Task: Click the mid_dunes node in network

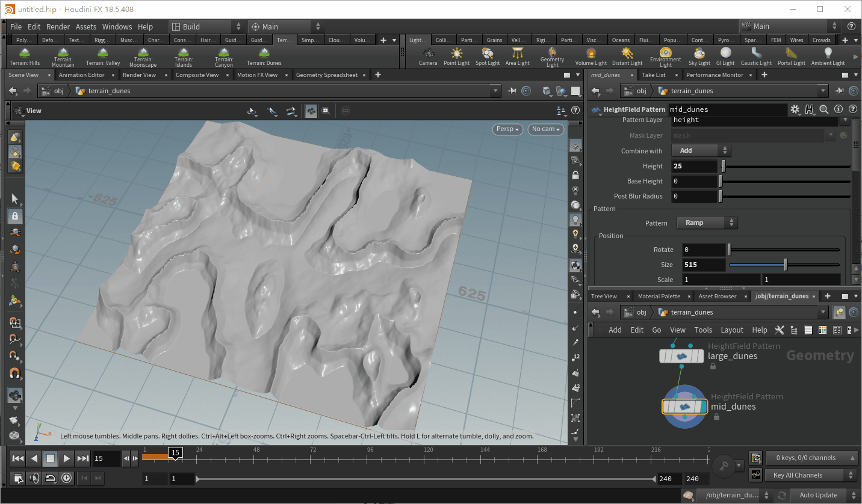Action: tap(684, 407)
